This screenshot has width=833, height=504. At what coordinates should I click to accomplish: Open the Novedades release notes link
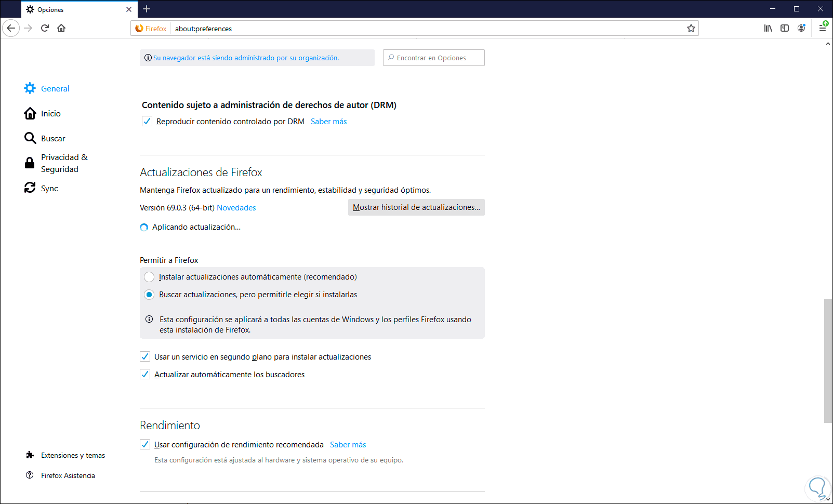click(236, 208)
